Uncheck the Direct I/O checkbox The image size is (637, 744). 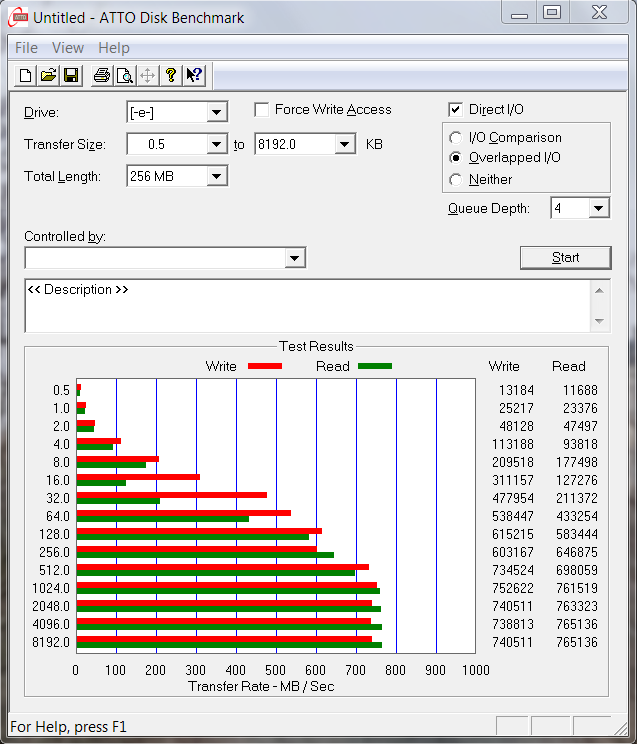tap(456, 110)
